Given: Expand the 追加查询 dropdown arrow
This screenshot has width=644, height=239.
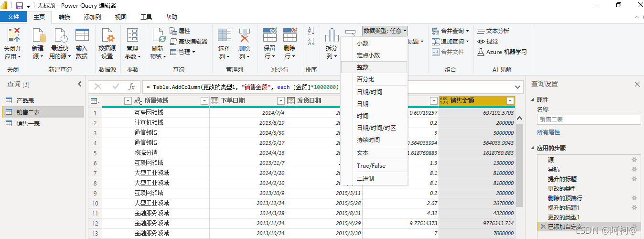Looking at the screenshot, I should click(467, 42).
